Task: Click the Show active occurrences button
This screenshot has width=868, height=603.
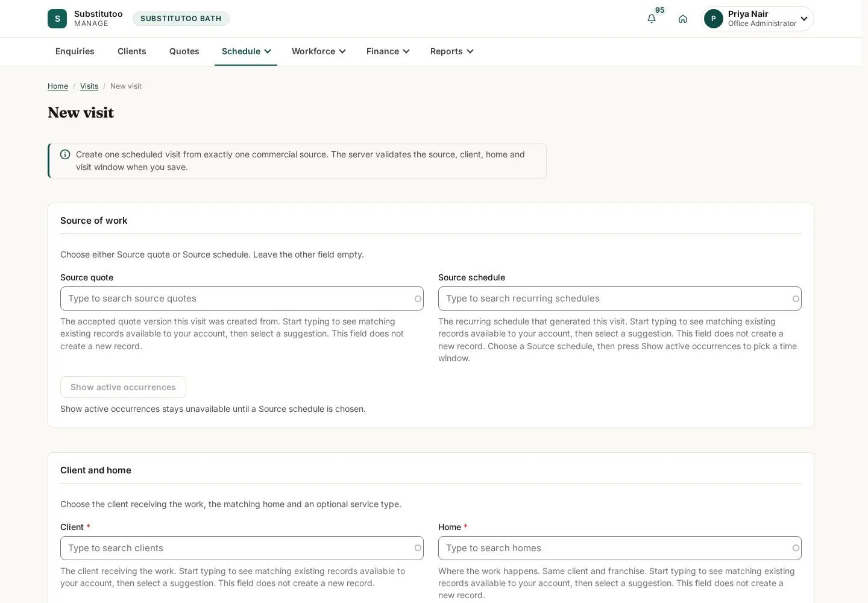Action: (x=123, y=387)
